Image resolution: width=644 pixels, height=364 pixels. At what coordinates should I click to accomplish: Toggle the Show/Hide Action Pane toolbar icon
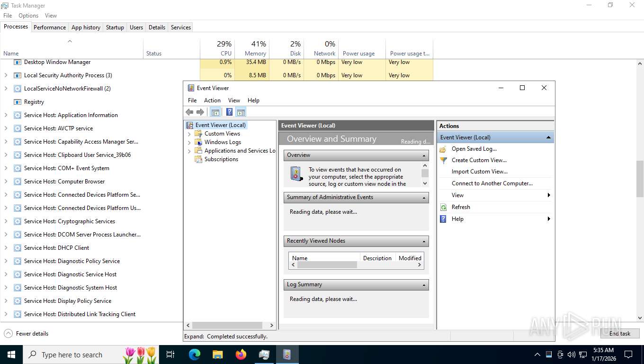tap(241, 112)
